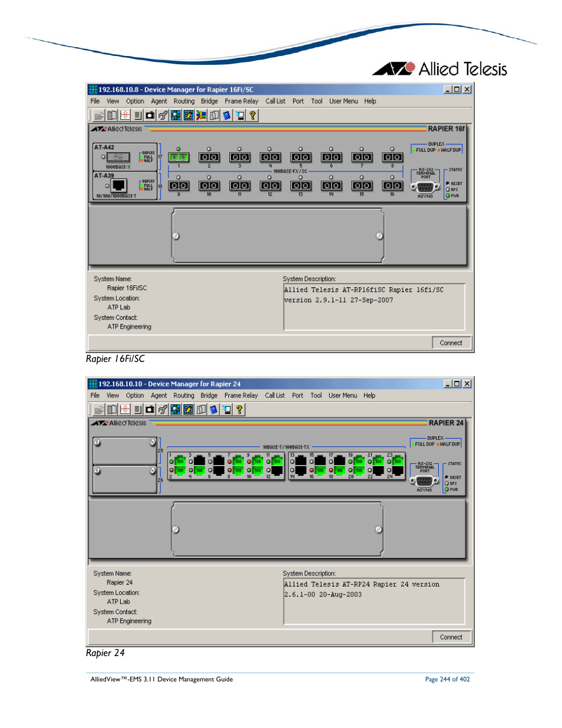This screenshot has width=562, height=728.
Task: Open Port menu in Rapier 24 window
Action: point(297,396)
